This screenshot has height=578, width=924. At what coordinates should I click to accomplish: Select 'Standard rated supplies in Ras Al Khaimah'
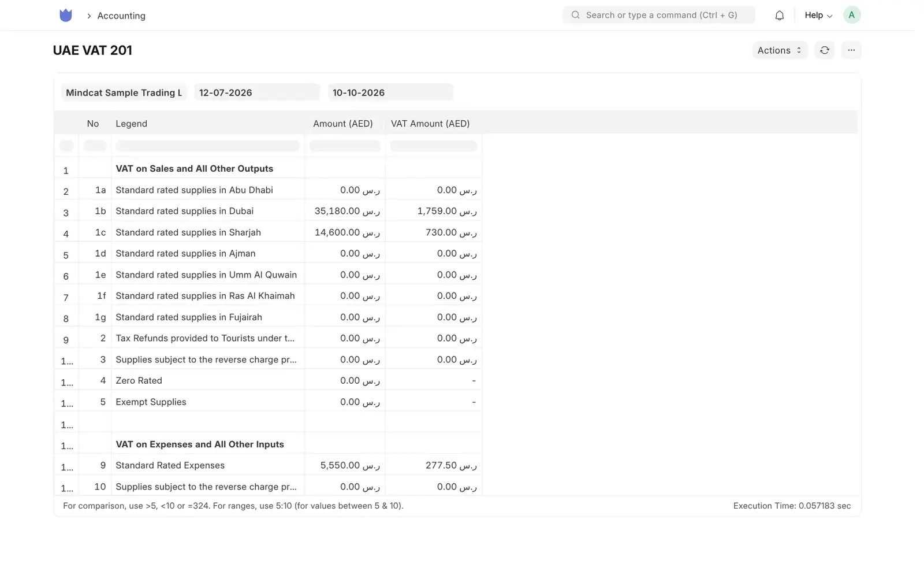[x=205, y=296]
